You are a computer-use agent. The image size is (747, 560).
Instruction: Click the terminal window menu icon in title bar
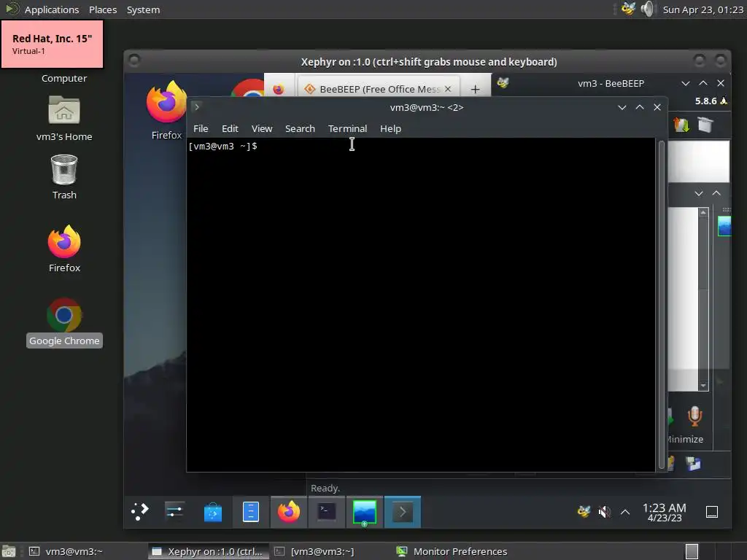(197, 106)
